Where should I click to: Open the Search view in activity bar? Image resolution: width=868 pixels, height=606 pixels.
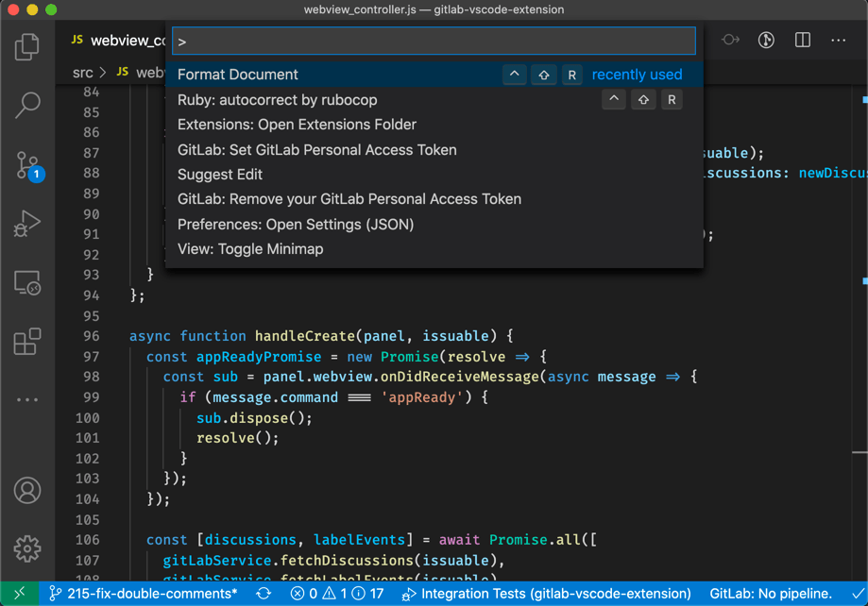(27, 105)
